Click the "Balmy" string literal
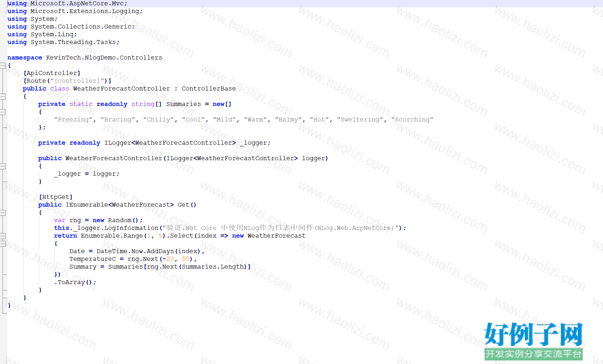603x364 pixels. [x=288, y=120]
